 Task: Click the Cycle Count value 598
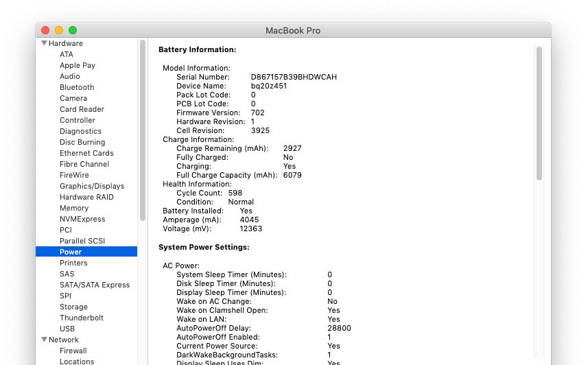(235, 193)
